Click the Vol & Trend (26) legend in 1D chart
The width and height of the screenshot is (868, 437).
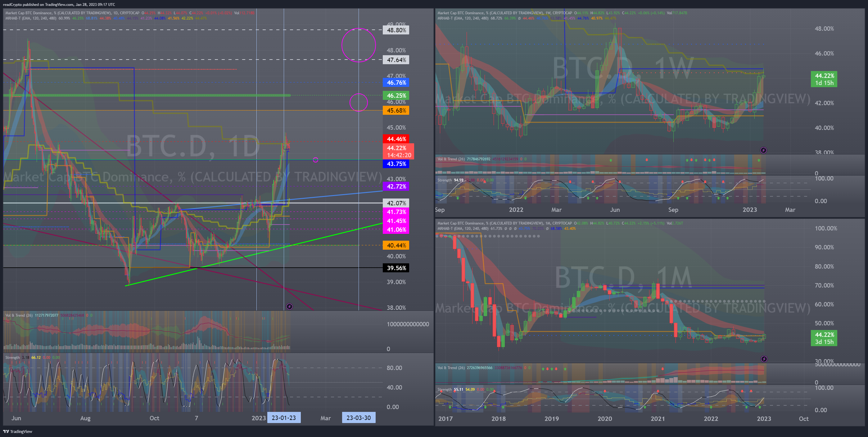coord(48,315)
